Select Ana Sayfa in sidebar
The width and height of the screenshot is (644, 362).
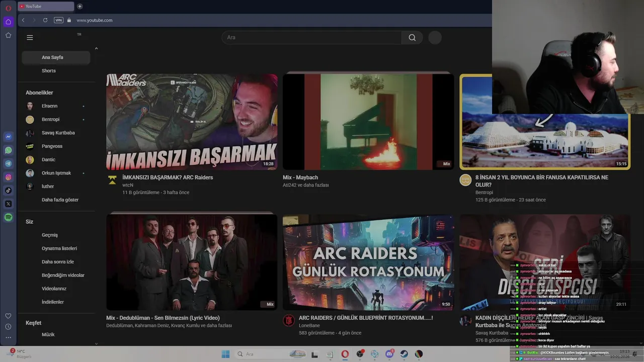click(x=56, y=57)
